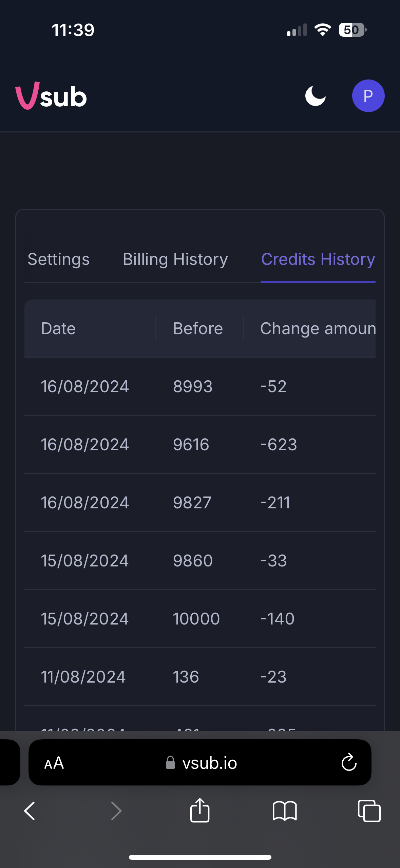Viewport: 400px width, 868px height.
Task: Toggle dark mode moon icon
Action: point(315,96)
